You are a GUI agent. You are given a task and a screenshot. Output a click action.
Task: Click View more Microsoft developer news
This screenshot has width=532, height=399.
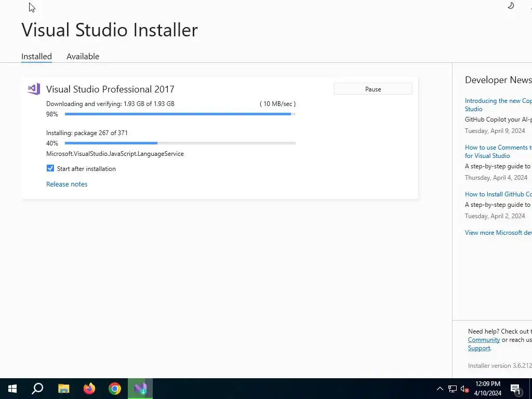(498, 232)
